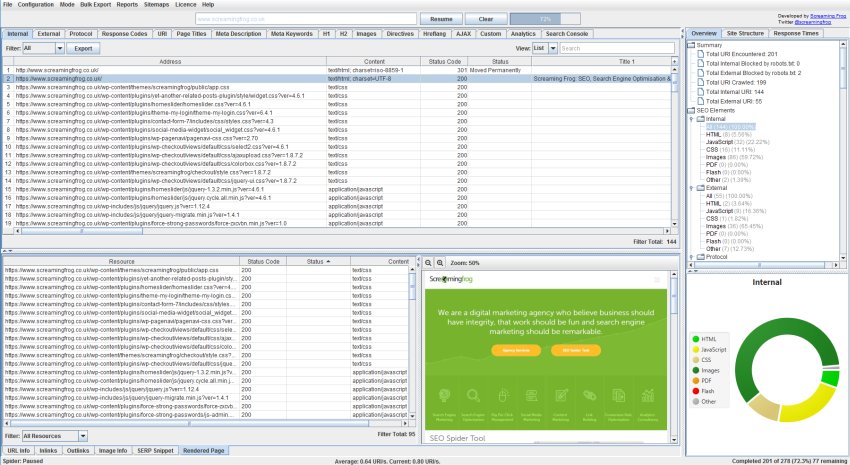Click the zoom out magnifier icon
This screenshot has width=850, height=465.
(x=427, y=261)
